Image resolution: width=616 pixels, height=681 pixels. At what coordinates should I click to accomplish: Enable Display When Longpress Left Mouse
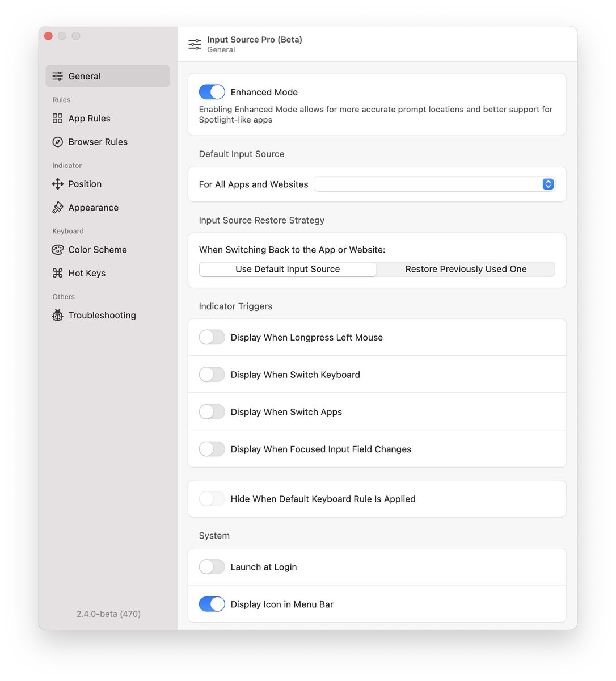click(212, 337)
